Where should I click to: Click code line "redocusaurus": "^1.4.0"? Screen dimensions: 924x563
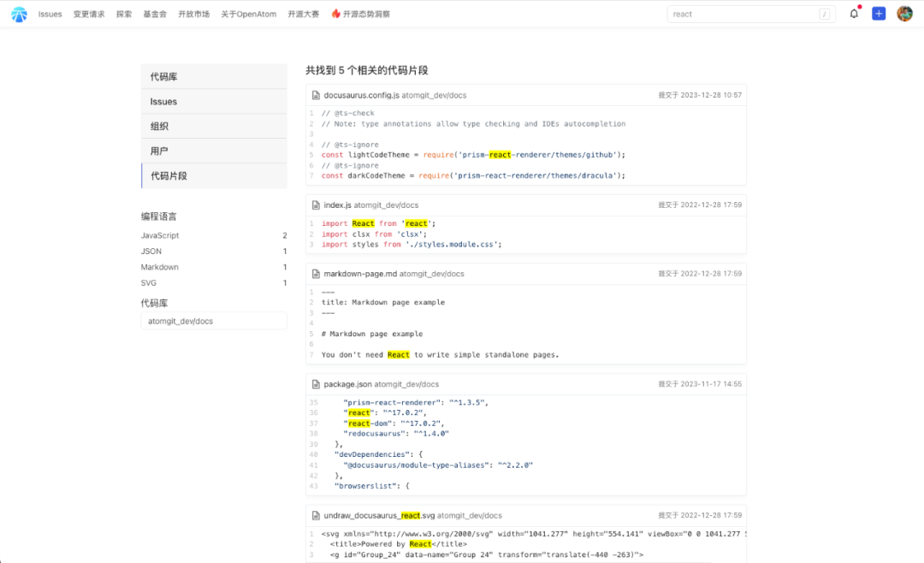click(396, 433)
